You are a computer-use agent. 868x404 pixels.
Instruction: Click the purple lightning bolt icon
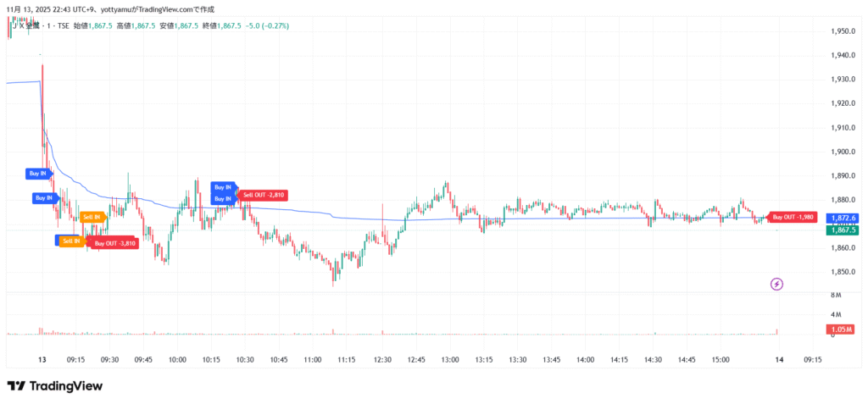776,284
